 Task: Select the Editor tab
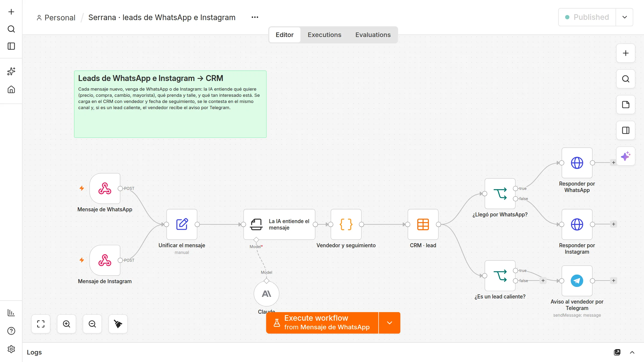(285, 35)
